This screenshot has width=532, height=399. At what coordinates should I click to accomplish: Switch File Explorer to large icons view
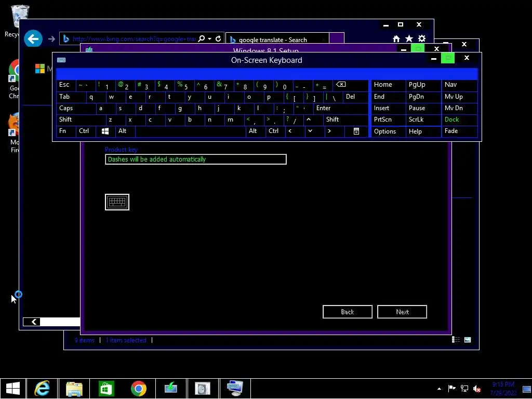tap(468, 340)
